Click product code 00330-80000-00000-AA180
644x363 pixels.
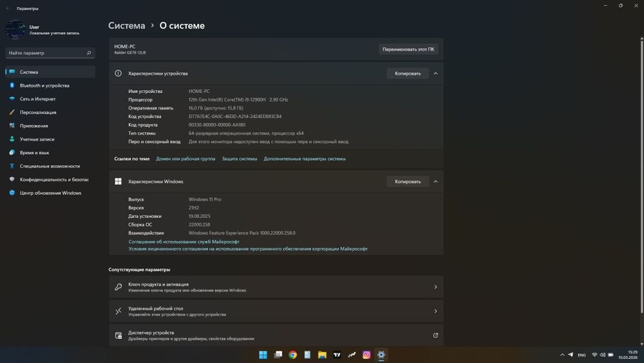click(x=217, y=125)
